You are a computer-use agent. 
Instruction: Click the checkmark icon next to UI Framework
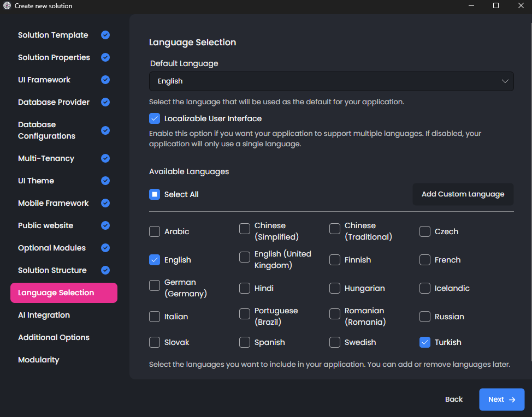pos(105,80)
